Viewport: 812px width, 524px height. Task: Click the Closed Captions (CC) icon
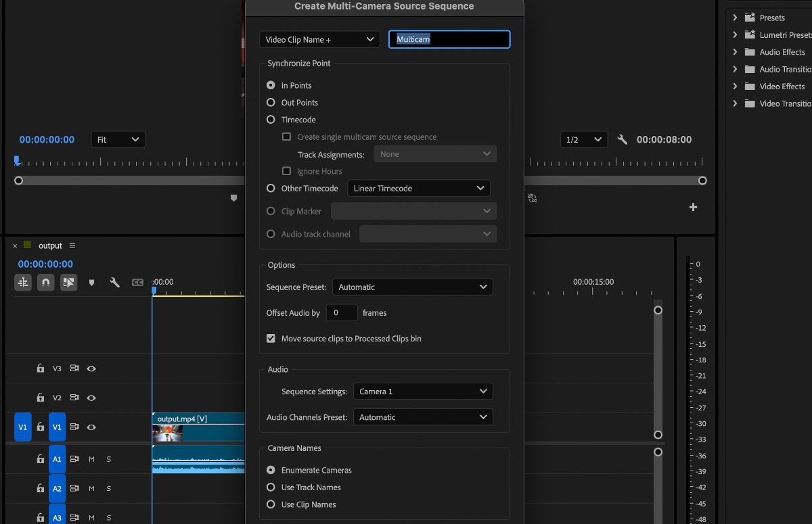tap(137, 282)
